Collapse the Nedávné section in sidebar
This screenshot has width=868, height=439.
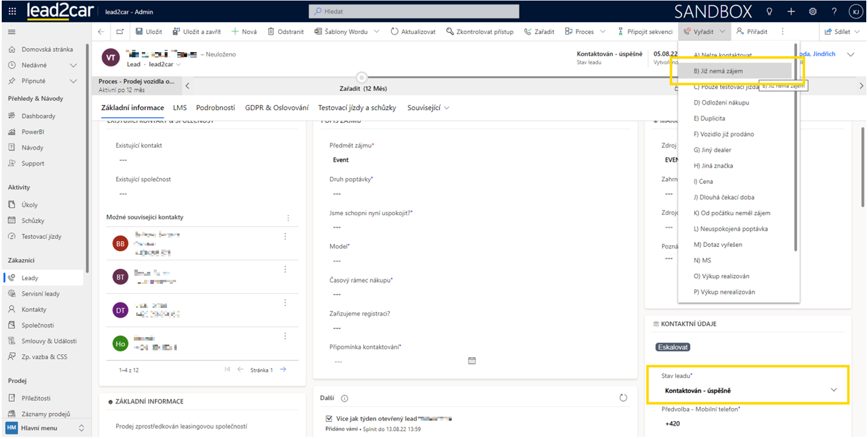click(73, 65)
